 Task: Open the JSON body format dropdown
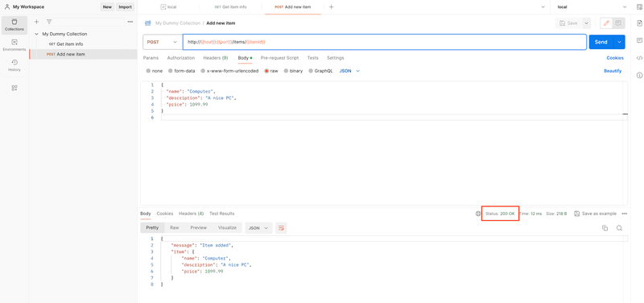[349, 71]
